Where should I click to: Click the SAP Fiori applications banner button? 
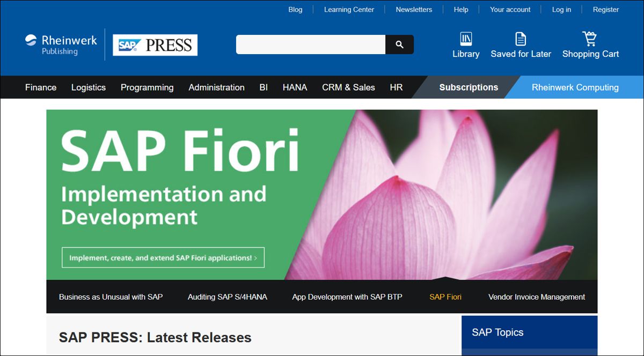(x=163, y=257)
